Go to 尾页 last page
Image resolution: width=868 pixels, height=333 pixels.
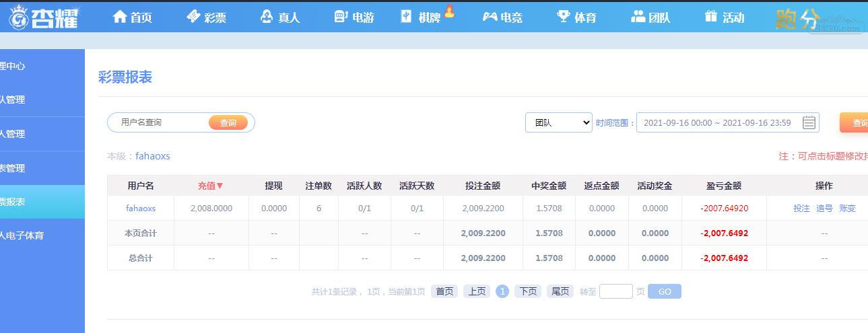[x=560, y=291]
